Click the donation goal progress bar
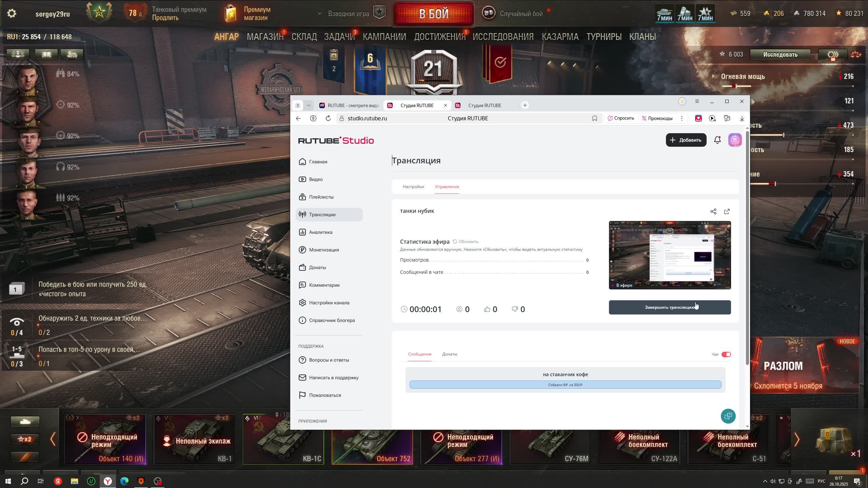Viewport: 868px width, 488px height. [565, 385]
